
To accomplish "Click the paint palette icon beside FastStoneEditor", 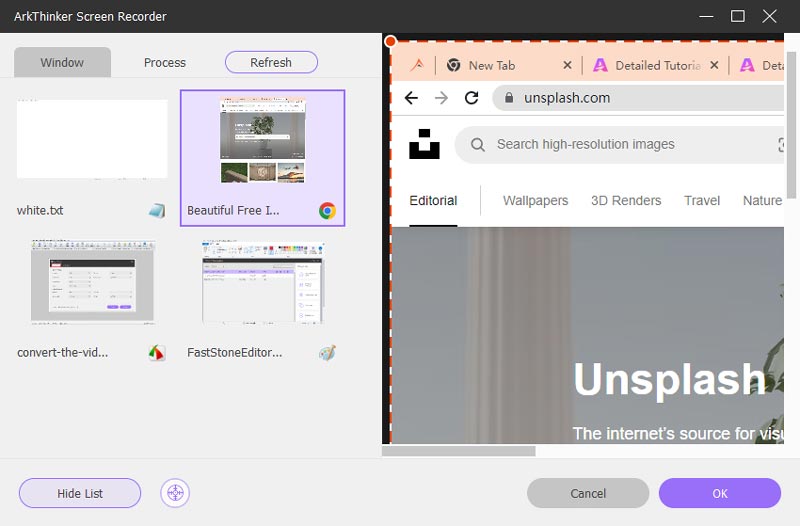I will click(x=327, y=353).
